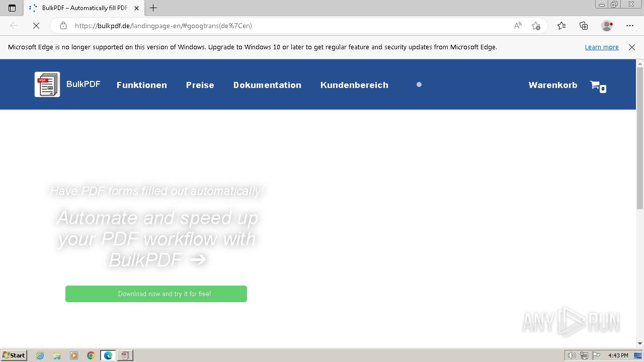Click the headline Automate and speed up your PDF workflow

tap(157, 239)
